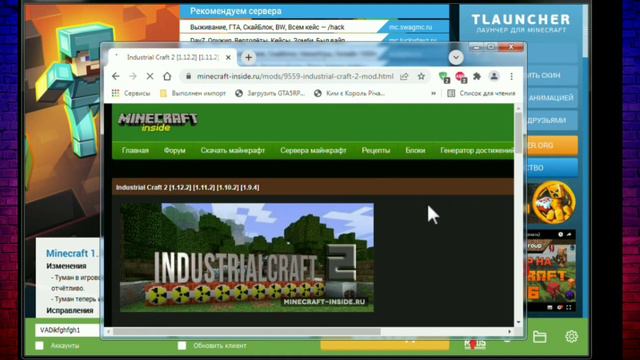Expand the hidden bookmarks chevron
Image resolution: width=640 pixels, height=360 pixels.
pyautogui.click(x=433, y=93)
